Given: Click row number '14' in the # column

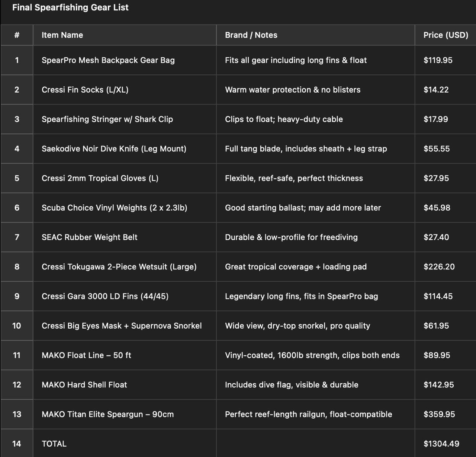Looking at the screenshot, I should coord(17,444).
